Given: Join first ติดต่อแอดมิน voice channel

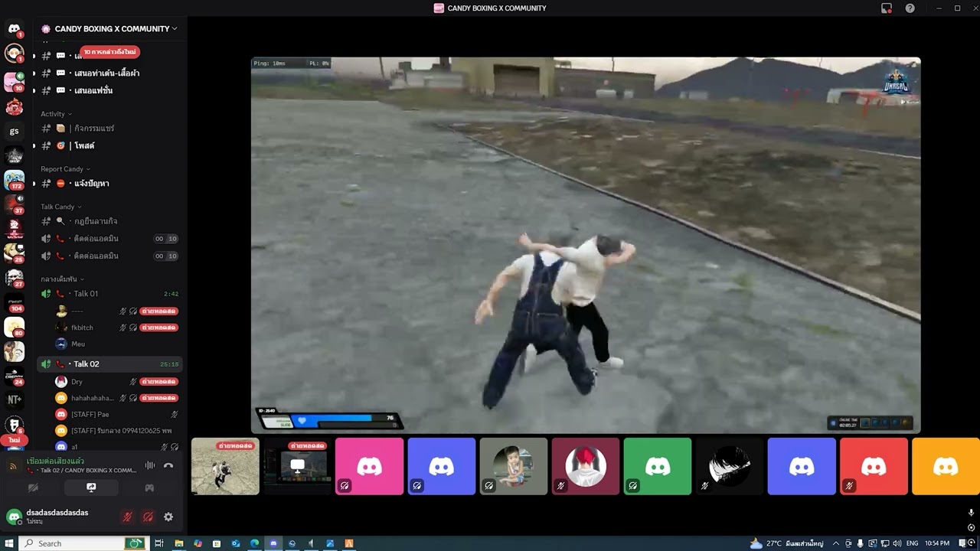Looking at the screenshot, I should (109, 239).
